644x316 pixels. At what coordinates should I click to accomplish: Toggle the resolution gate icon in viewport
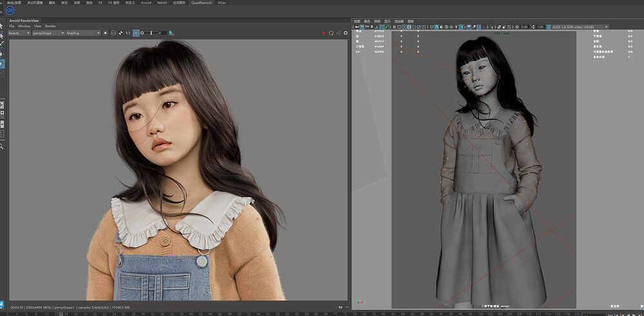coord(404,26)
